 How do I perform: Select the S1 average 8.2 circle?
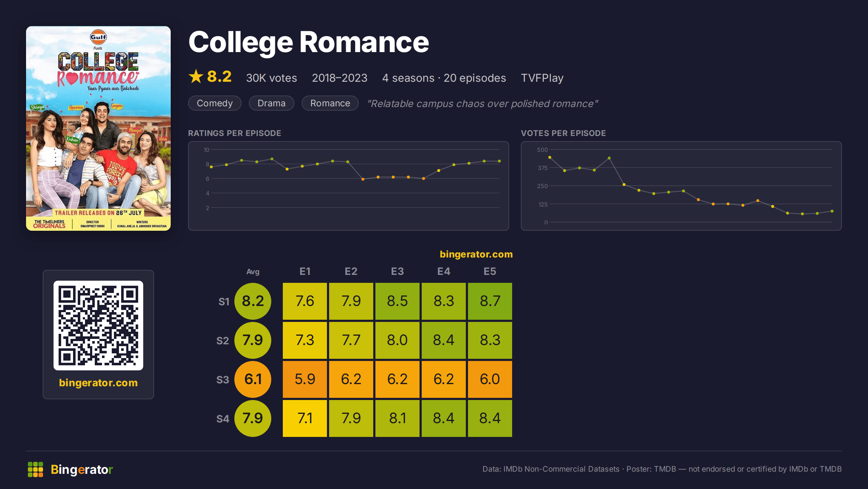pyautogui.click(x=253, y=301)
